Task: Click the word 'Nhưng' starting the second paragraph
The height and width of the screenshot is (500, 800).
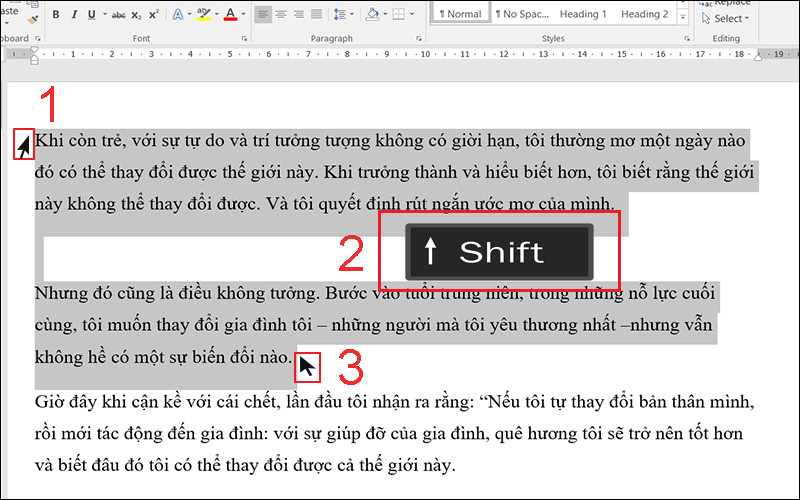Action: (x=61, y=293)
